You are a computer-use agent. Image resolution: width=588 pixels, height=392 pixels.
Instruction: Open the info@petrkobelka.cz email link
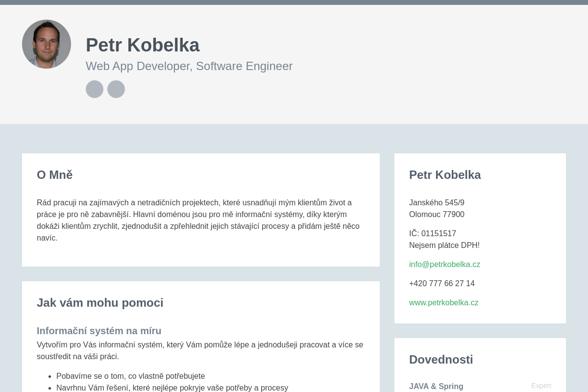444,265
